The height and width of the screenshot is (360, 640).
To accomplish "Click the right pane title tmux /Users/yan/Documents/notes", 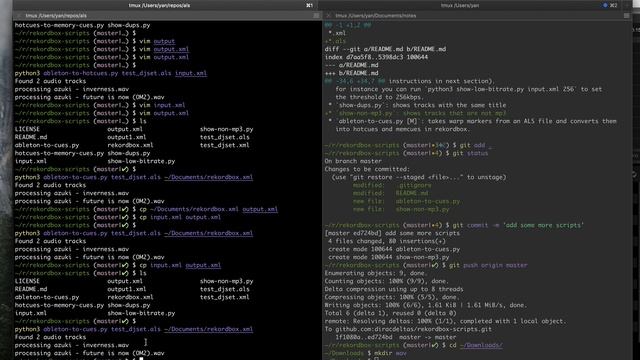I will (x=376, y=16).
